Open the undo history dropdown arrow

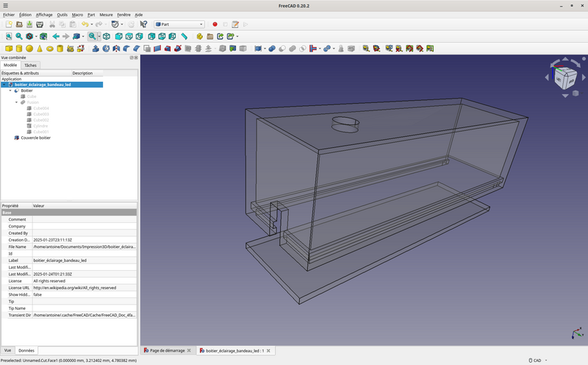point(91,24)
